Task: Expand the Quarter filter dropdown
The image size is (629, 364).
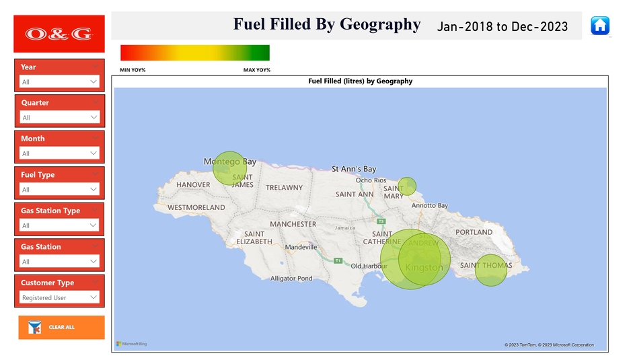Action: 94,117
